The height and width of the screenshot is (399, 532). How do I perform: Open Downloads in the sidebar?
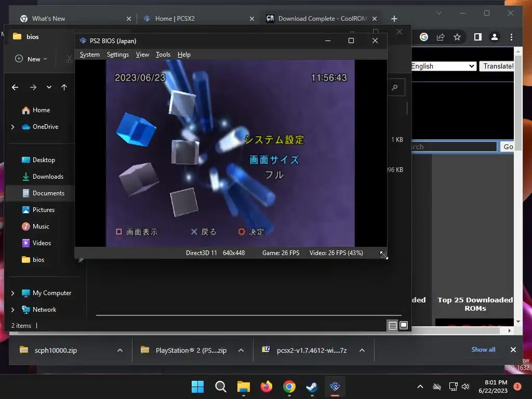tap(43, 177)
